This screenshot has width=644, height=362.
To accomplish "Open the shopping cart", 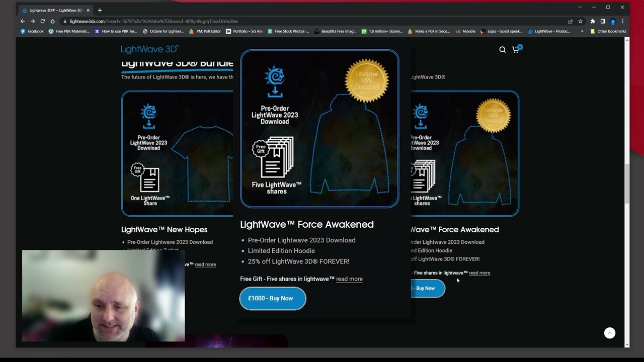I will [x=516, y=49].
